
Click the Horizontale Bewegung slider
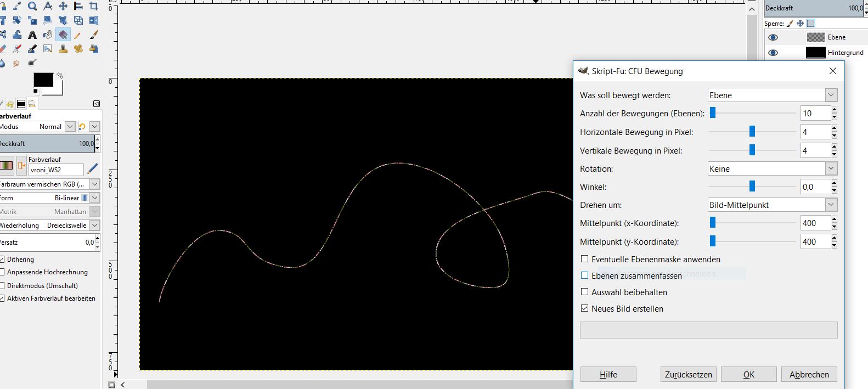pos(752,132)
